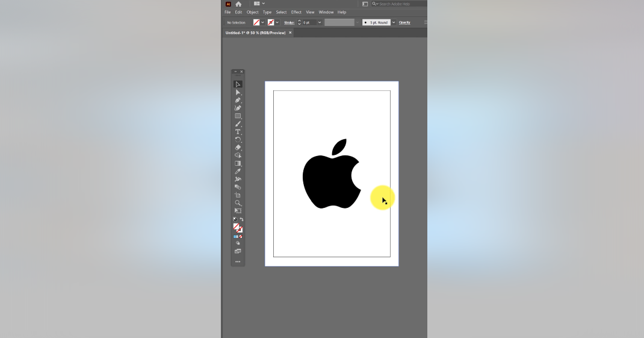Viewport: 644px width, 338px height.
Task: Set paint mode to None
Action: pyautogui.click(x=241, y=237)
